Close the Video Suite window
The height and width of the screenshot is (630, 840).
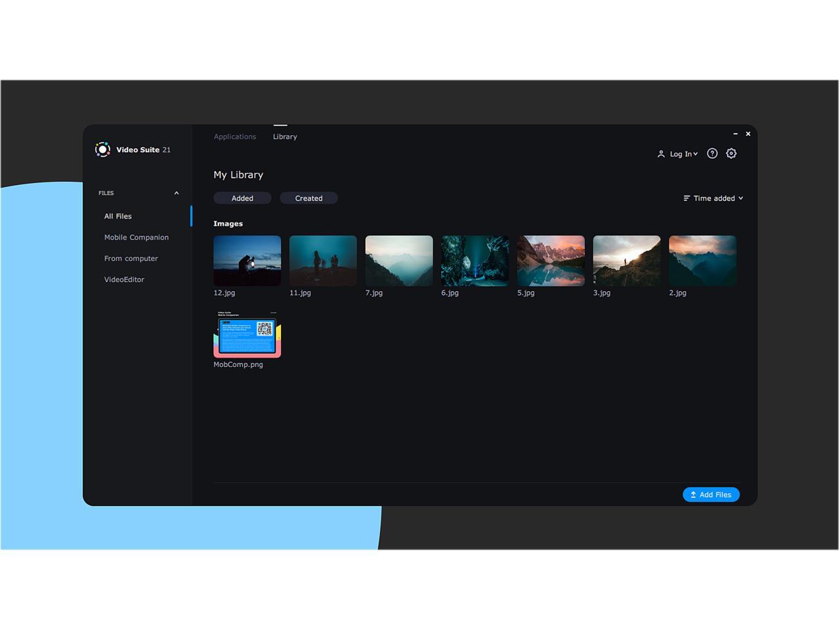click(x=748, y=134)
